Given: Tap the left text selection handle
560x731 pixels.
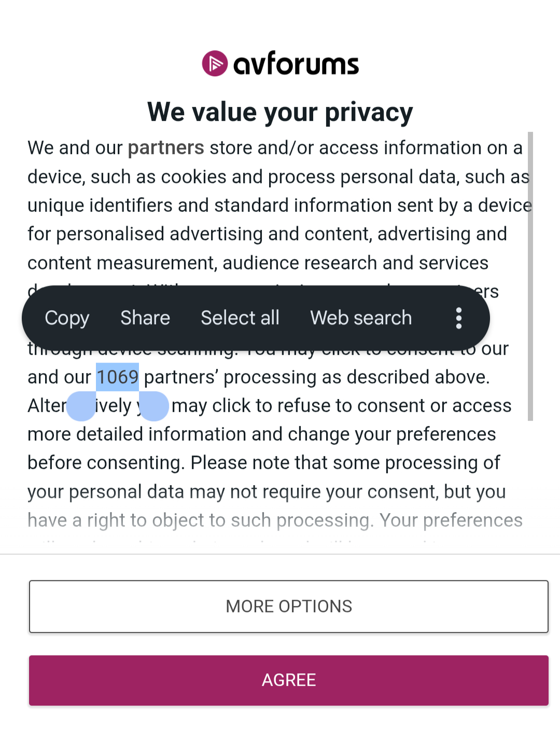Looking at the screenshot, I should tap(82, 406).
